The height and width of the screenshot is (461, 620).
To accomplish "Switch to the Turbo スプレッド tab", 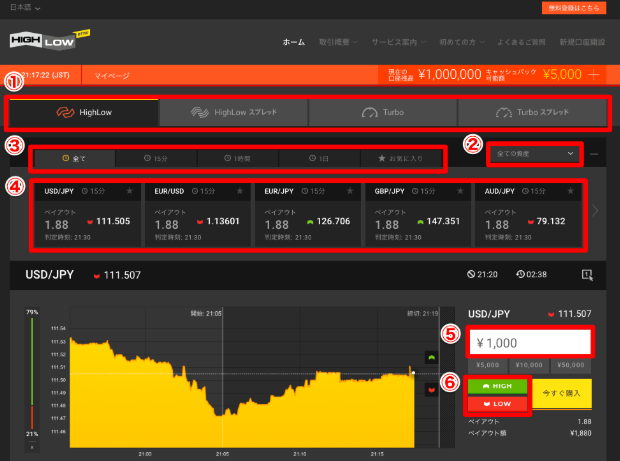I will coord(532,112).
